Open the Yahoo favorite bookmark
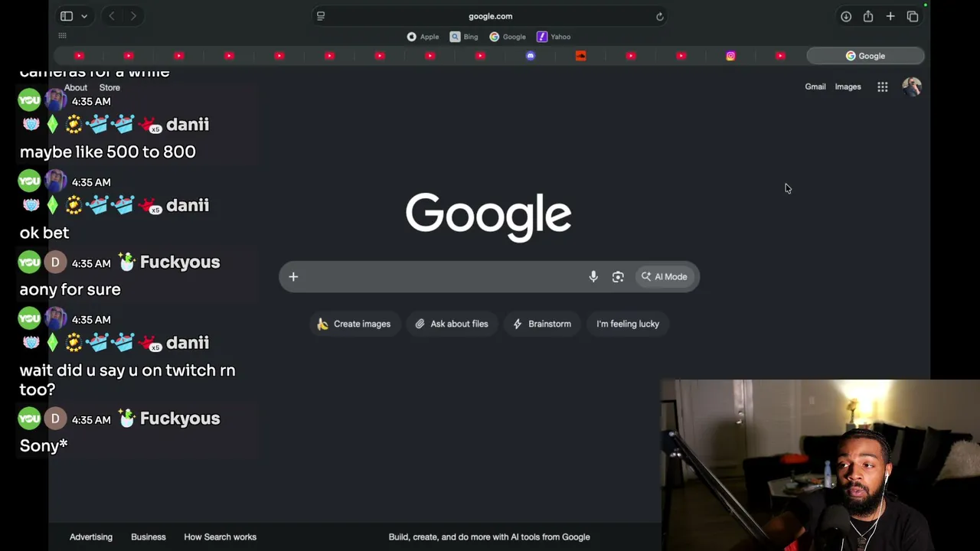Image resolution: width=980 pixels, height=551 pixels. (x=554, y=37)
